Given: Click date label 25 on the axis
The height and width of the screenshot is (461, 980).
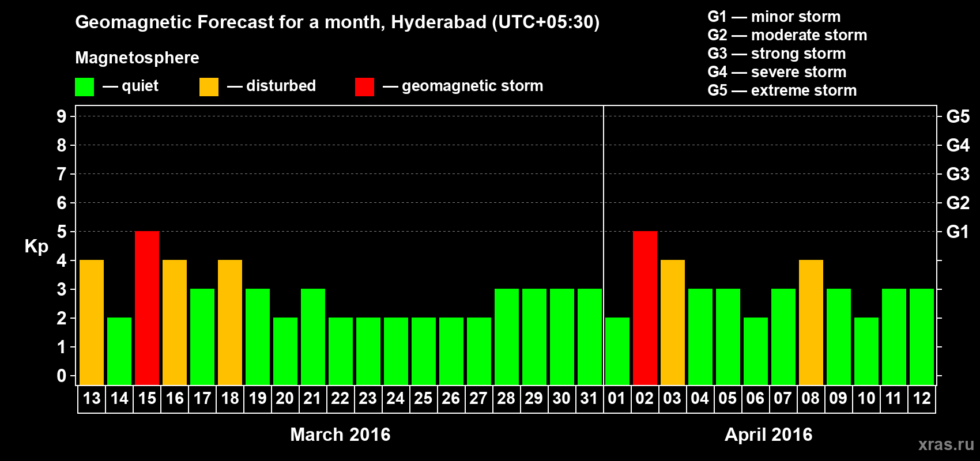Looking at the screenshot, I should [x=423, y=398].
